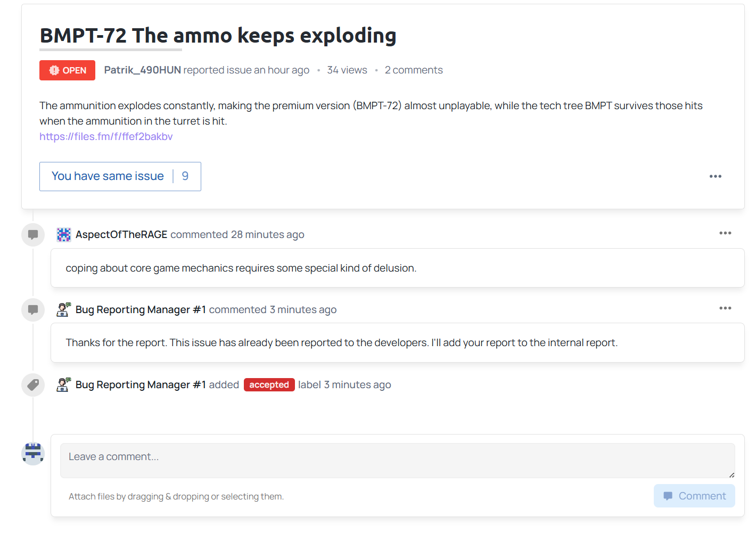
Task: Expand options menu for Bug Manager's comment
Action: pyautogui.click(x=725, y=308)
